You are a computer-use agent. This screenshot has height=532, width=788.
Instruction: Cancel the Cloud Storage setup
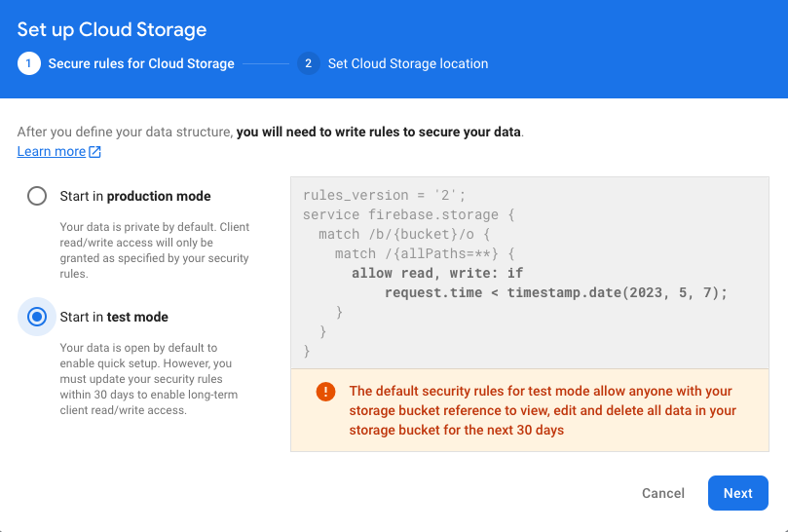(x=663, y=493)
